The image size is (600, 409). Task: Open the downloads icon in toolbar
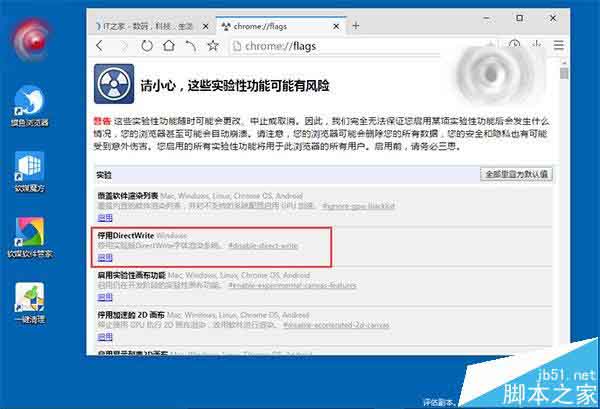[537, 44]
